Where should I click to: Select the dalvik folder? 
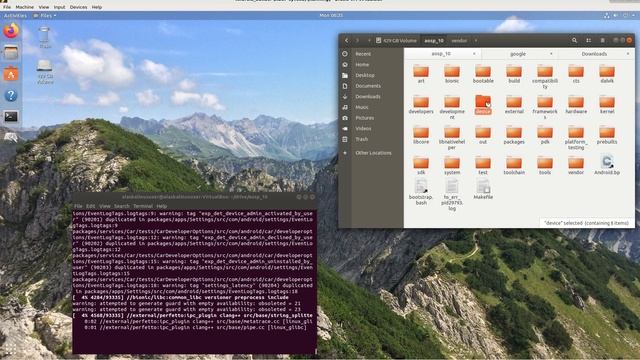click(607, 74)
